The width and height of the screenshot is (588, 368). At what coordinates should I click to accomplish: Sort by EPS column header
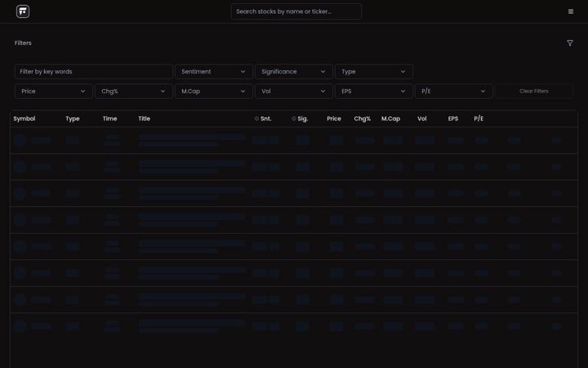[x=453, y=119]
